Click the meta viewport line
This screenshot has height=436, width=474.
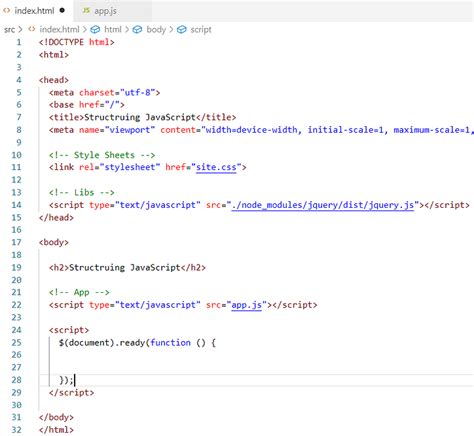(261, 130)
